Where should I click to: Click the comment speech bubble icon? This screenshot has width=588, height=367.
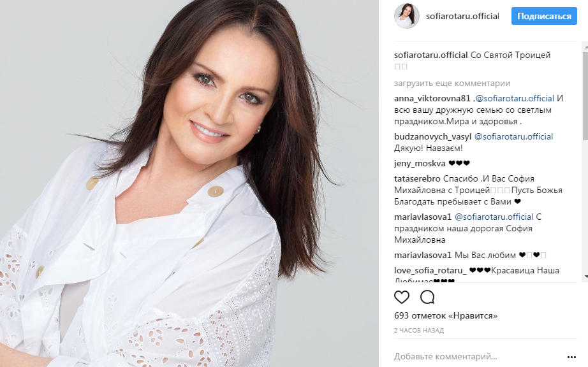[427, 298]
